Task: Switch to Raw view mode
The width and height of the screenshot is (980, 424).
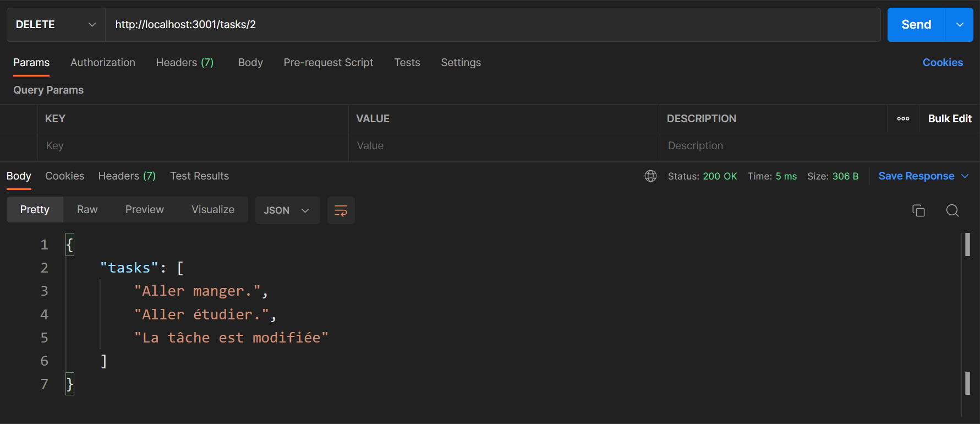Action: (x=87, y=210)
